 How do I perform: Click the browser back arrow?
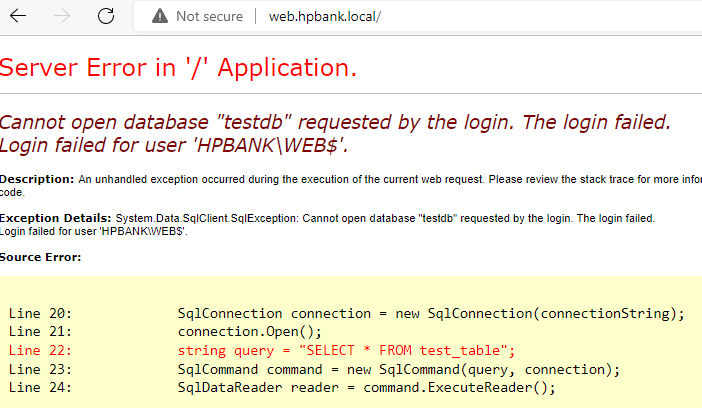pyautogui.click(x=18, y=16)
